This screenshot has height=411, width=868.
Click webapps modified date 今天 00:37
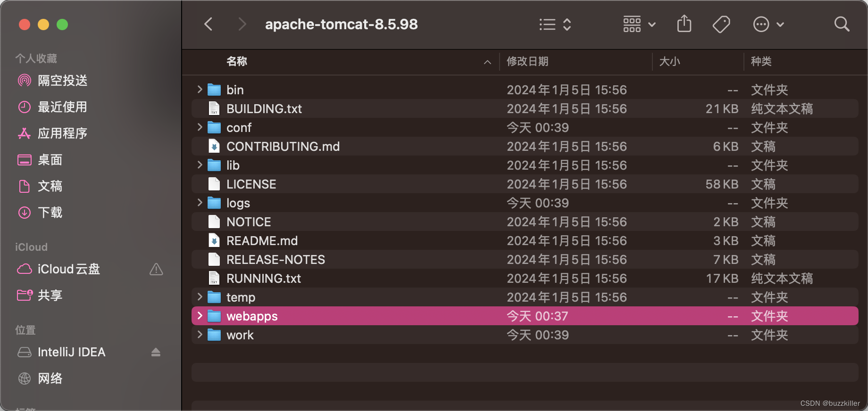click(x=537, y=316)
